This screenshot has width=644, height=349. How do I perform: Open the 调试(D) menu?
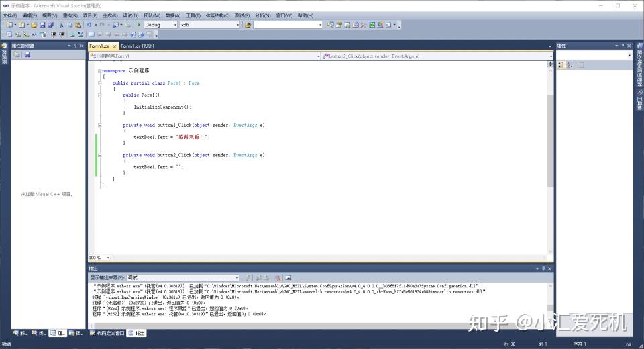(x=131, y=15)
